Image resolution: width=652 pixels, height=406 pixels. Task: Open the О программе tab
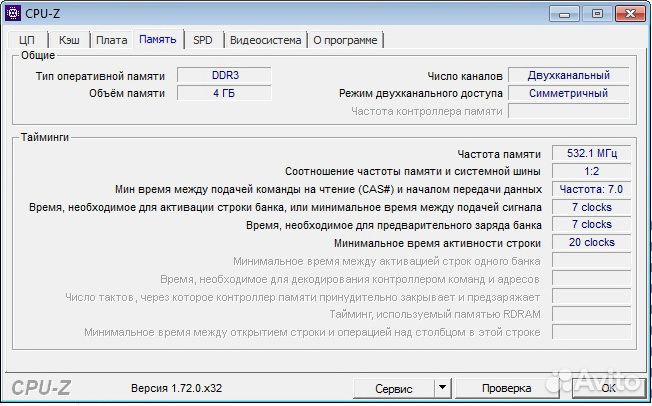[x=345, y=40]
